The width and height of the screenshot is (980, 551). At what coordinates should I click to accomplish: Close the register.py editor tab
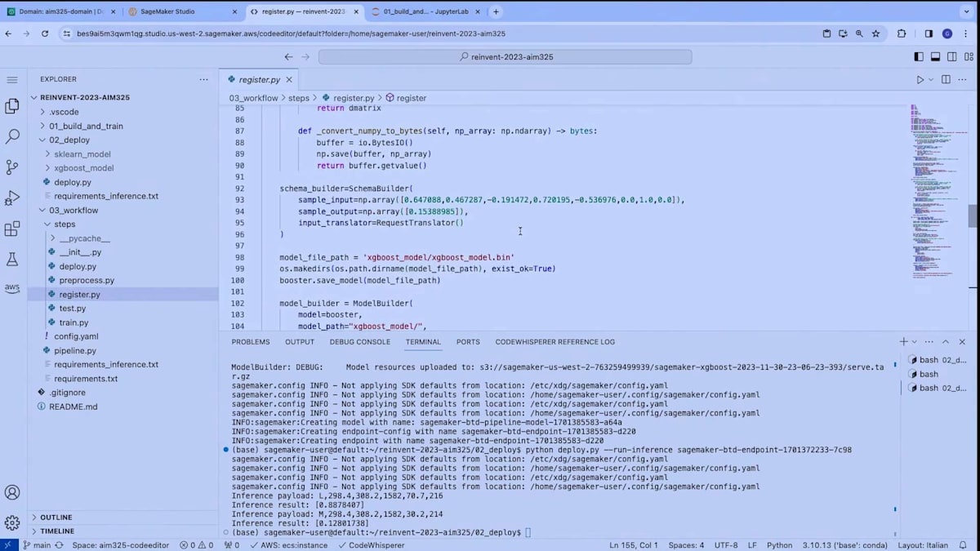tap(290, 79)
